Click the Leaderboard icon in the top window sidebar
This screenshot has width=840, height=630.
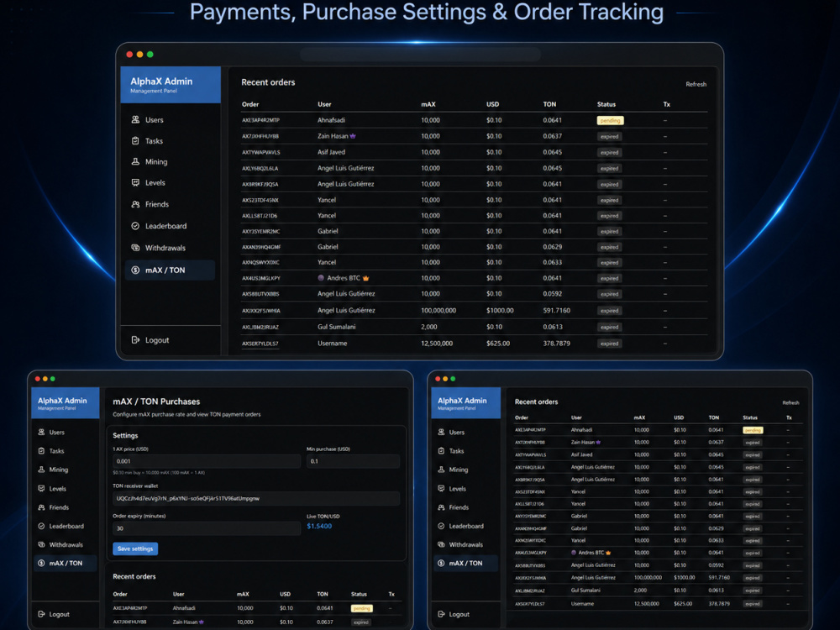pyautogui.click(x=135, y=226)
